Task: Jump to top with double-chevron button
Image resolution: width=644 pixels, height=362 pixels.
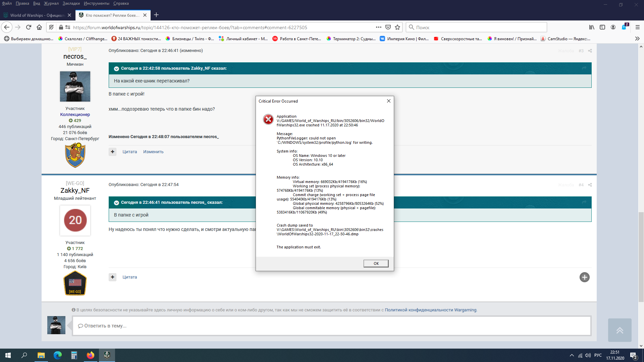Action: 620,330
